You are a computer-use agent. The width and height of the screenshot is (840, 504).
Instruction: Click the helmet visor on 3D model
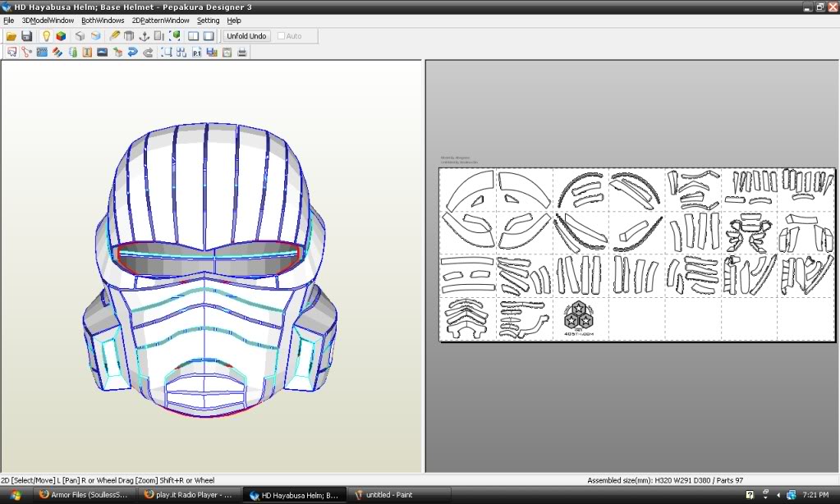[208, 259]
